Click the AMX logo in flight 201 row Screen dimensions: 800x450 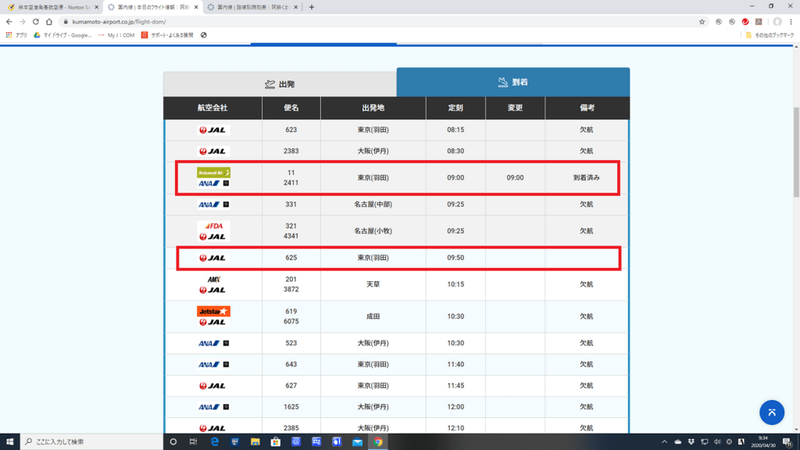click(213, 279)
